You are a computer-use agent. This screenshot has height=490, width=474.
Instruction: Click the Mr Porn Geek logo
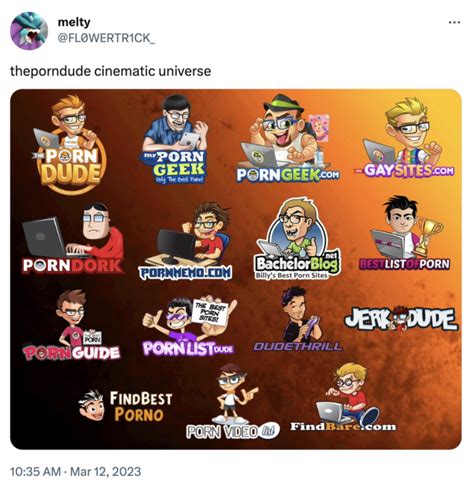173,139
